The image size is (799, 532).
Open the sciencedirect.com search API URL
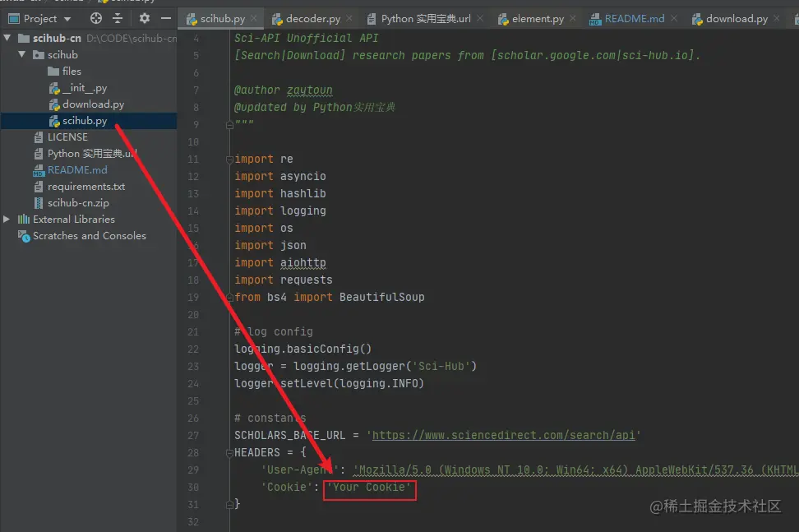(503, 435)
